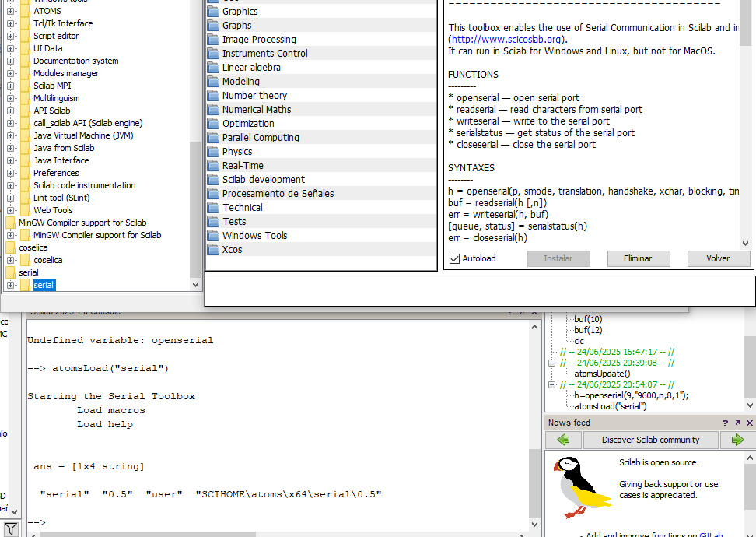Image resolution: width=756 pixels, height=537 pixels.
Task: Select Scilab code instrumentation tree item
Action: (x=84, y=185)
